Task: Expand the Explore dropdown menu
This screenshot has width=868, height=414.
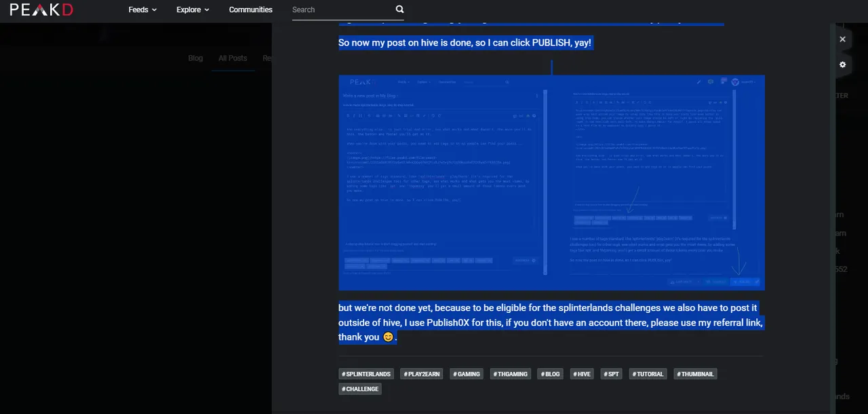Action: (193, 10)
